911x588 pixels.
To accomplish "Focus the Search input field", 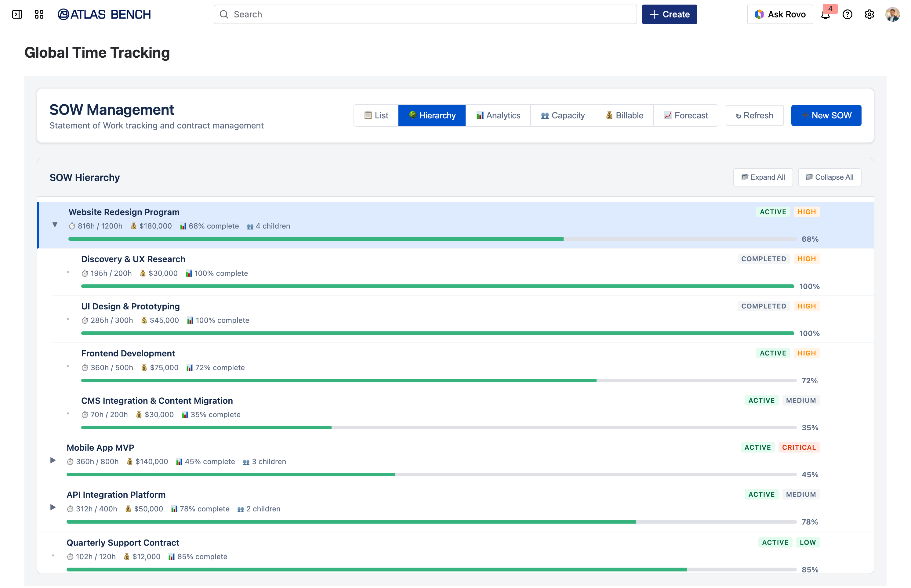I will (x=425, y=15).
